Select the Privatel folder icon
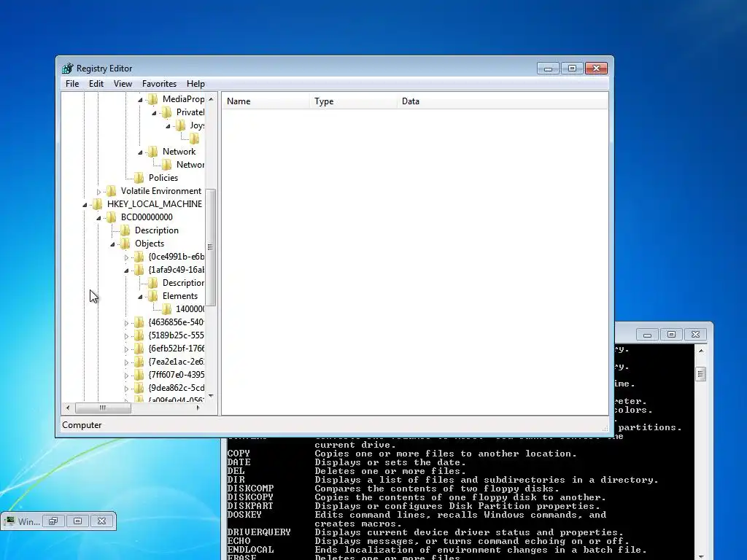 click(167, 112)
